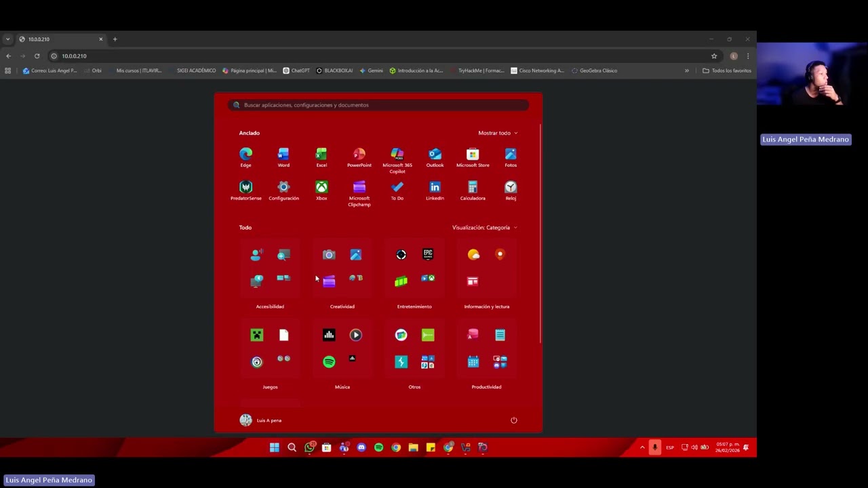Open Chrome's tab search dropdown

pos(7,39)
